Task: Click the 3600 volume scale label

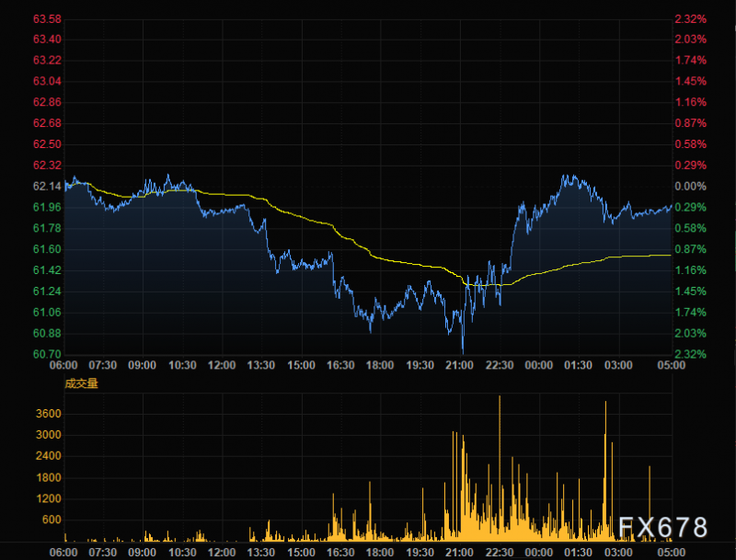Action: pyautogui.click(x=49, y=414)
